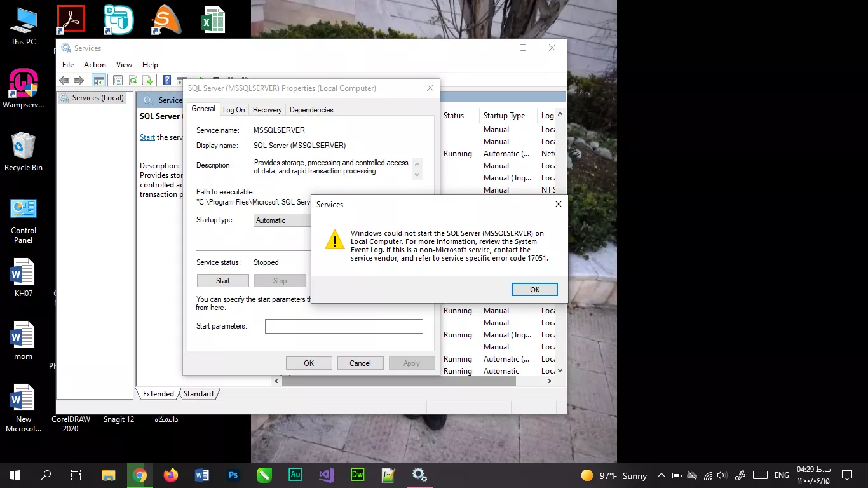
Task: Click the Wi-Fi network tray icon
Action: point(708,475)
